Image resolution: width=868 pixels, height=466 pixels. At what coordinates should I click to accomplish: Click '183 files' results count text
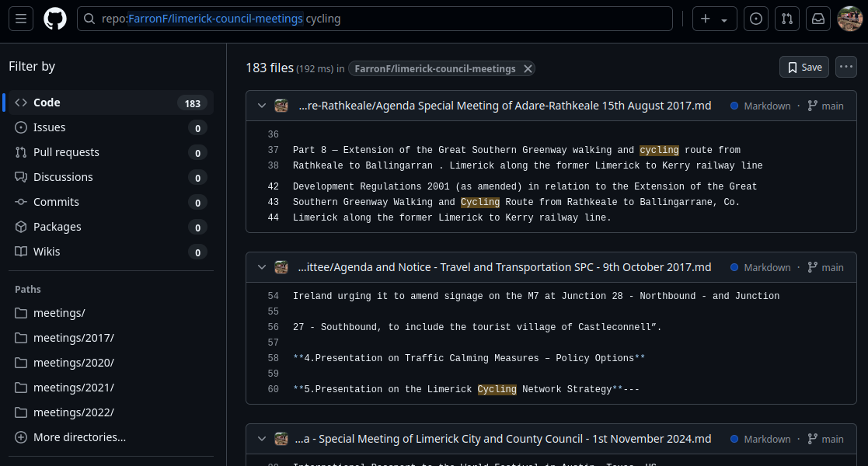(x=270, y=68)
